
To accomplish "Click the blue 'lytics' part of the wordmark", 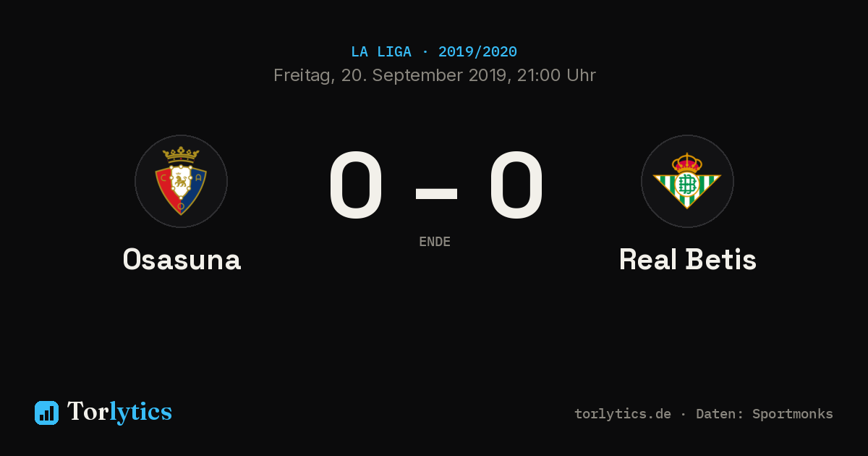I will click(x=140, y=413).
